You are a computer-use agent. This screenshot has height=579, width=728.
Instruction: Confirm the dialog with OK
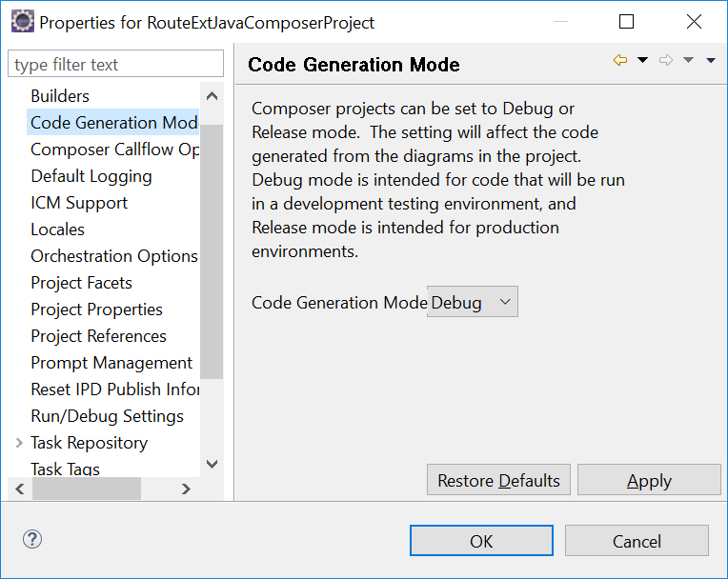click(481, 541)
